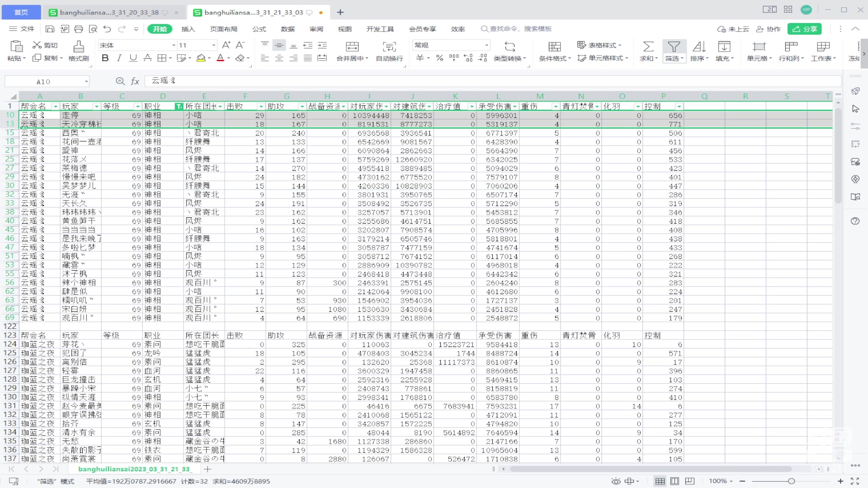The width and height of the screenshot is (868, 488).
Task: Open filter dropdown on 职业 column header
Action: click(179, 107)
